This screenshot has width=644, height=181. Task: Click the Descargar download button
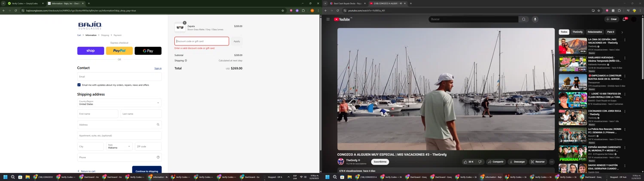click(517, 162)
